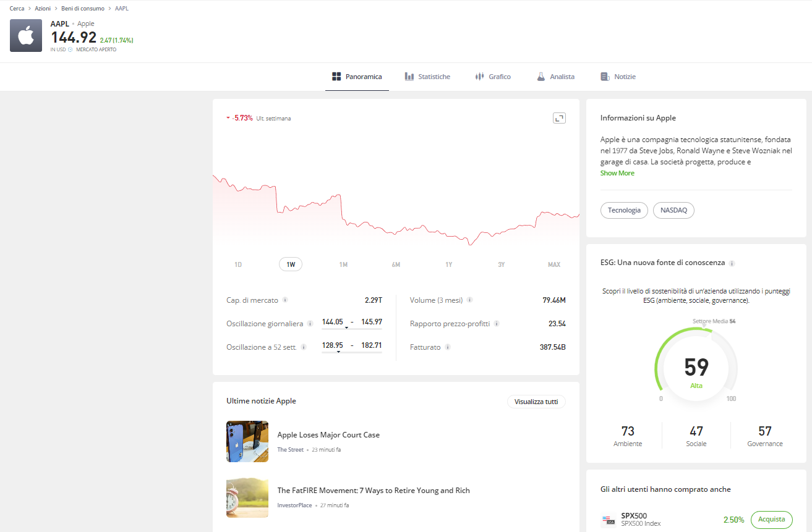Viewport: 812px width, 532px height.
Task: Click the Notizie newspaper icon
Action: pos(605,77)
